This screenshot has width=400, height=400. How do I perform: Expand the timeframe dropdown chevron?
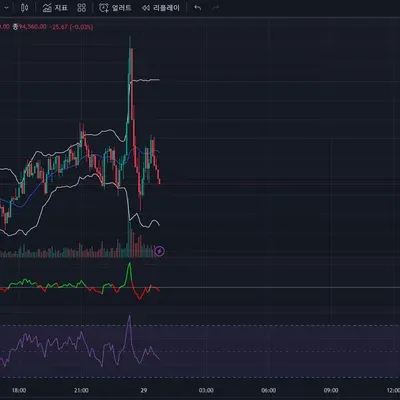[x=6, y=8]
